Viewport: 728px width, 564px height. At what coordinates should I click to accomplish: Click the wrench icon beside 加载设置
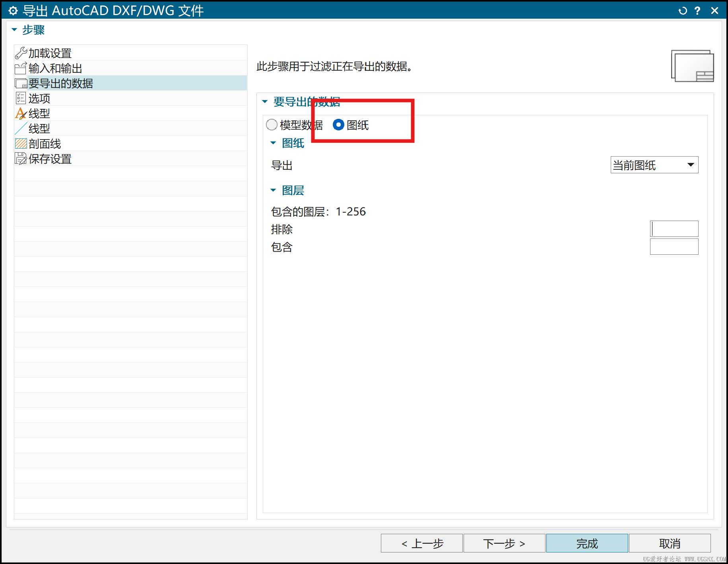click(x=21, y=53)
